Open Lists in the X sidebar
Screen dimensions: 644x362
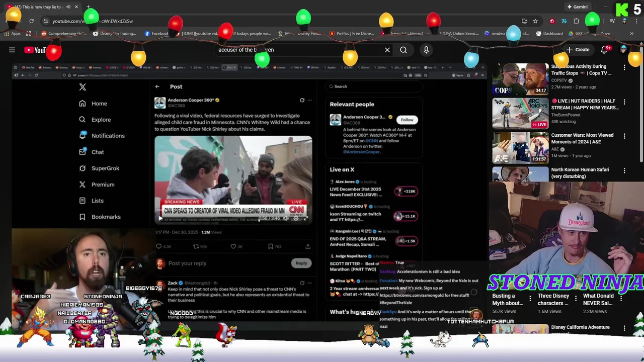pyautogui.click(x=91, y=201)
